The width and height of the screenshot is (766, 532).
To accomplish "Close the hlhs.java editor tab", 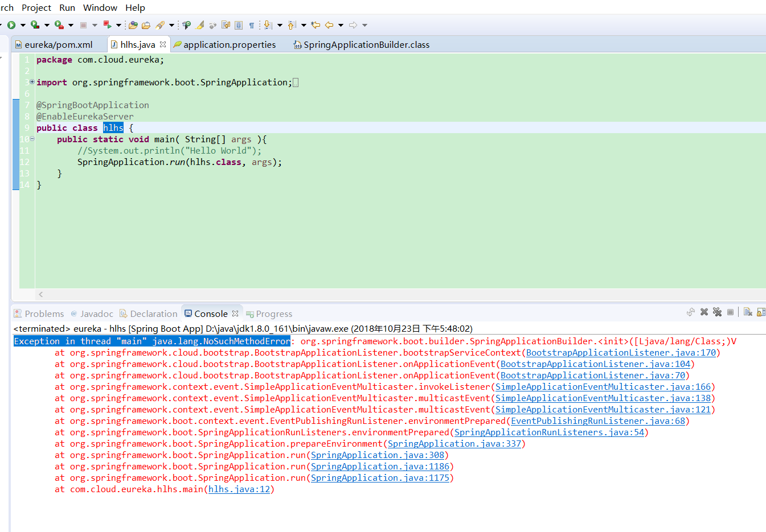I will (163, 44).
